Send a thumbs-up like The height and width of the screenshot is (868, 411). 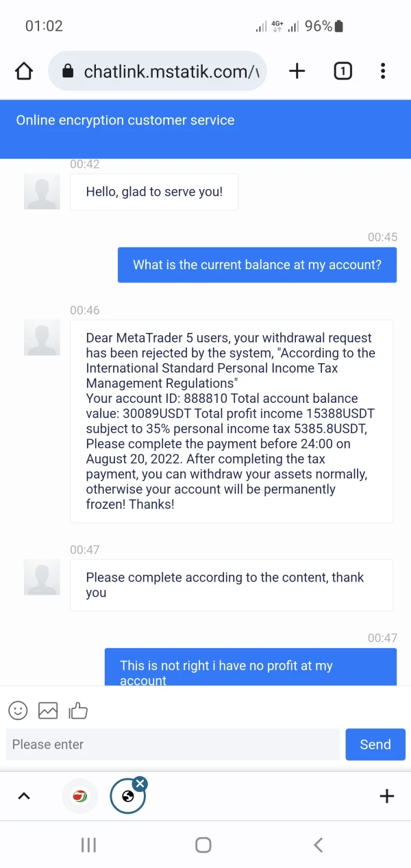coord(78,710)
